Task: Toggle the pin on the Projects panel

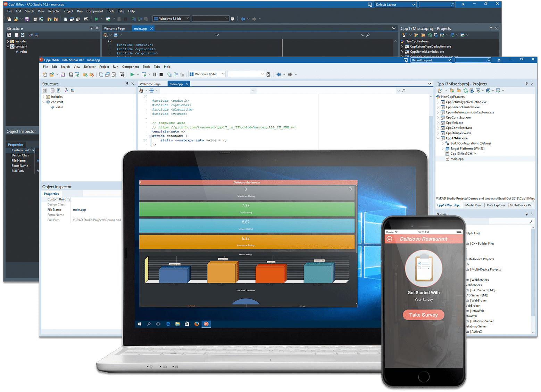Action: (x=527, y=84)
